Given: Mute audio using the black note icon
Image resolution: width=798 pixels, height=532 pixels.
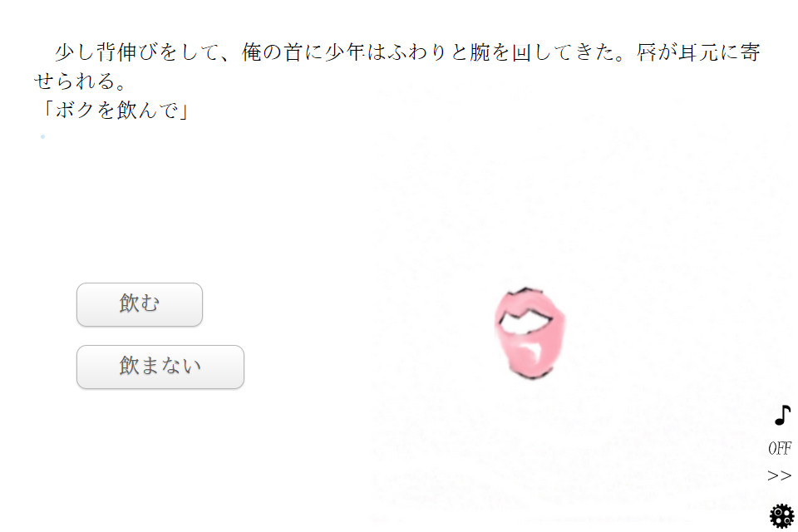Looking at the screenshot, I should (782, 415).
